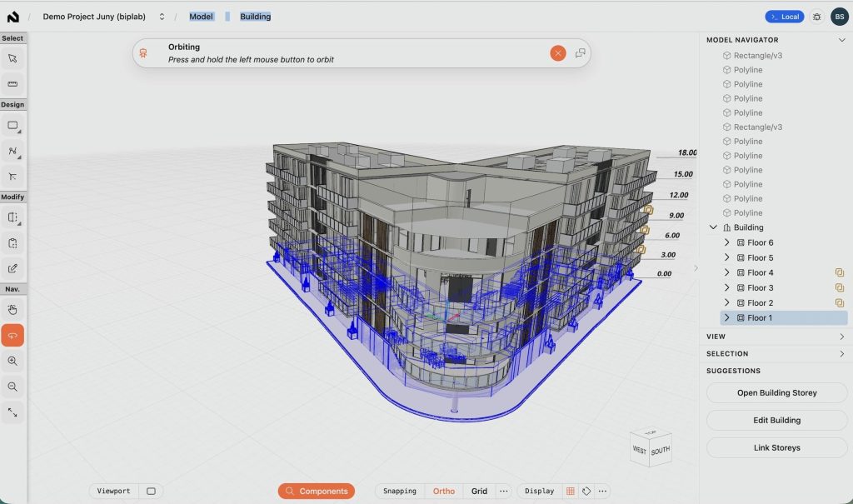853x504 pixels.
Task: Toggle the viewport layout square icon
Action: (x=152, y=491)
